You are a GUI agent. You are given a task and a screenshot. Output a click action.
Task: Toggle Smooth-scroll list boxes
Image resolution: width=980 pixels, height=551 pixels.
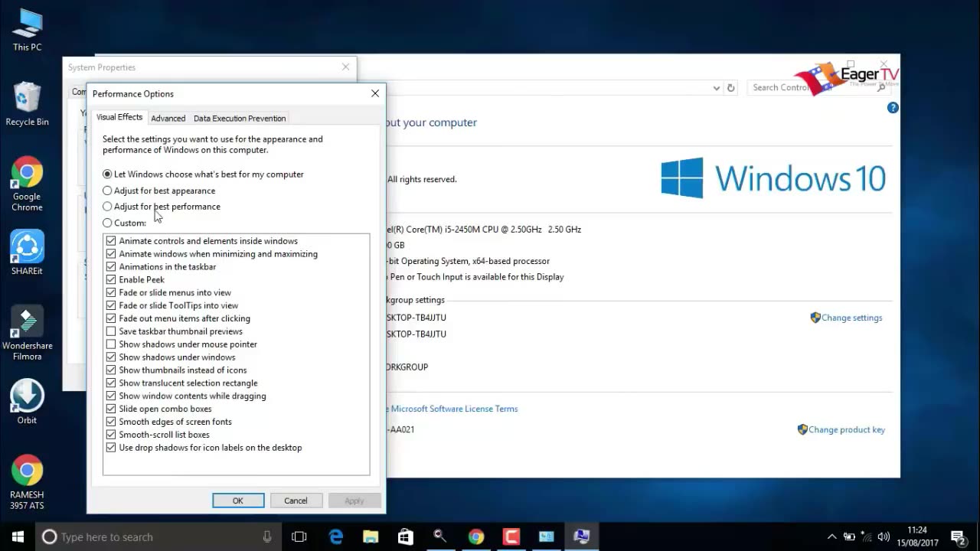point(111,435)
